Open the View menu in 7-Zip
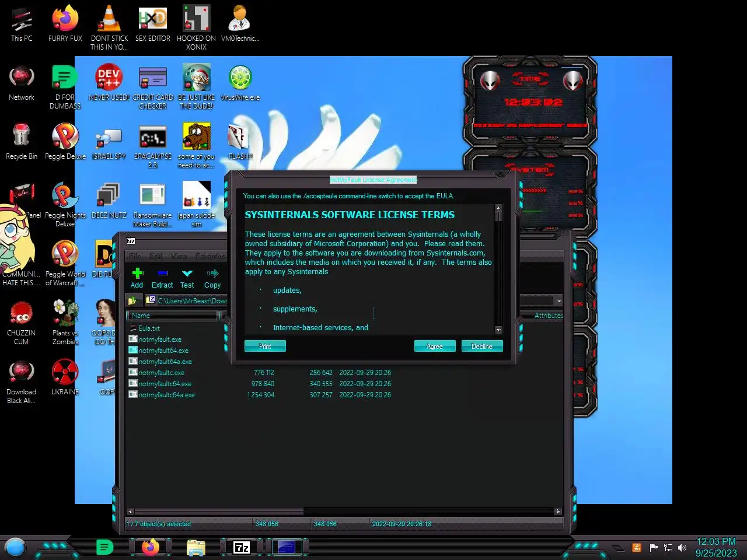This screenshot has height=560, width=747. pyautogui.click(x=179, y=256)
